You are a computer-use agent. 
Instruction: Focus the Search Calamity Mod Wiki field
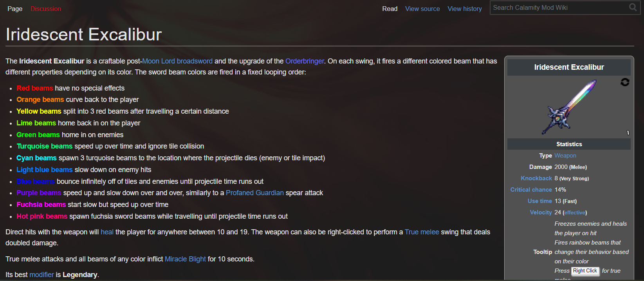pyautogui.click(x=559, y=7)
